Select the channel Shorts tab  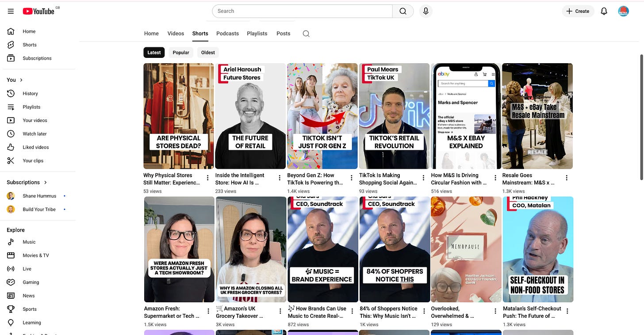click(200, 34)
